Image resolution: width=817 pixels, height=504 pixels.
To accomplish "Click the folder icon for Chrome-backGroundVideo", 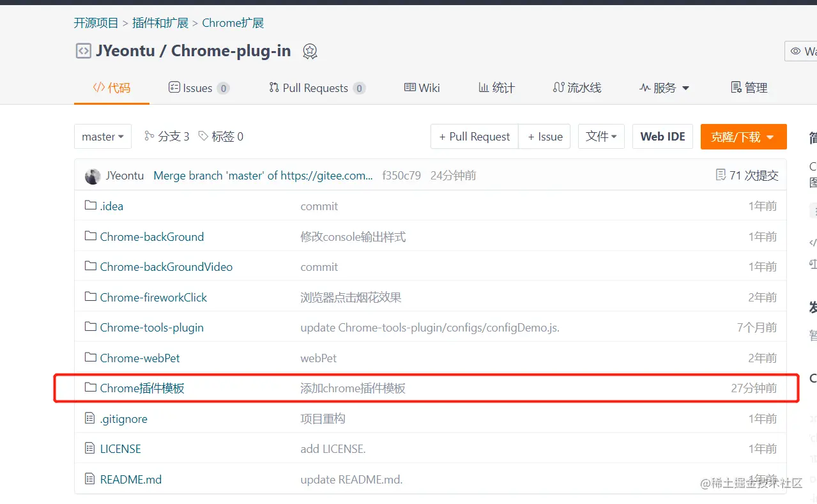I will pos(91,266).
